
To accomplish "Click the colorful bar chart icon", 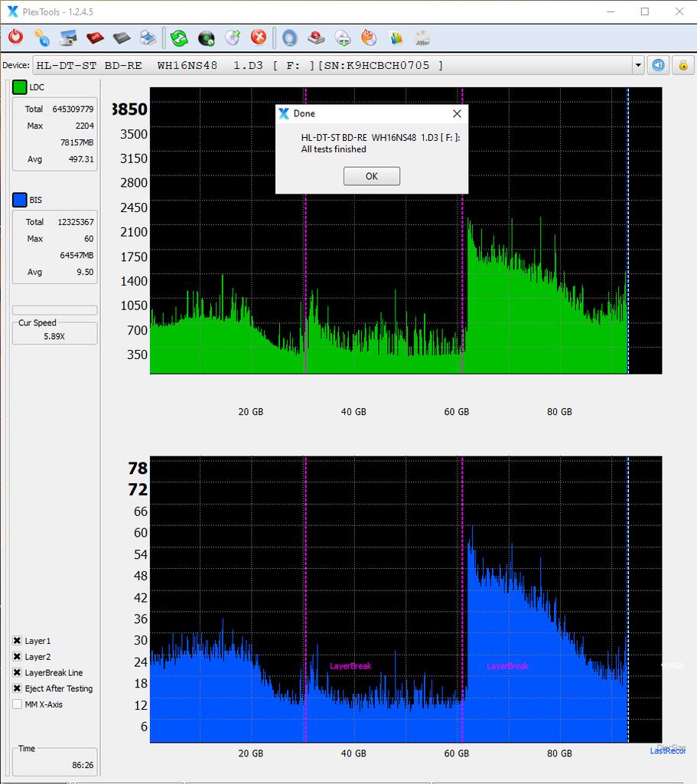I will 396,38.
